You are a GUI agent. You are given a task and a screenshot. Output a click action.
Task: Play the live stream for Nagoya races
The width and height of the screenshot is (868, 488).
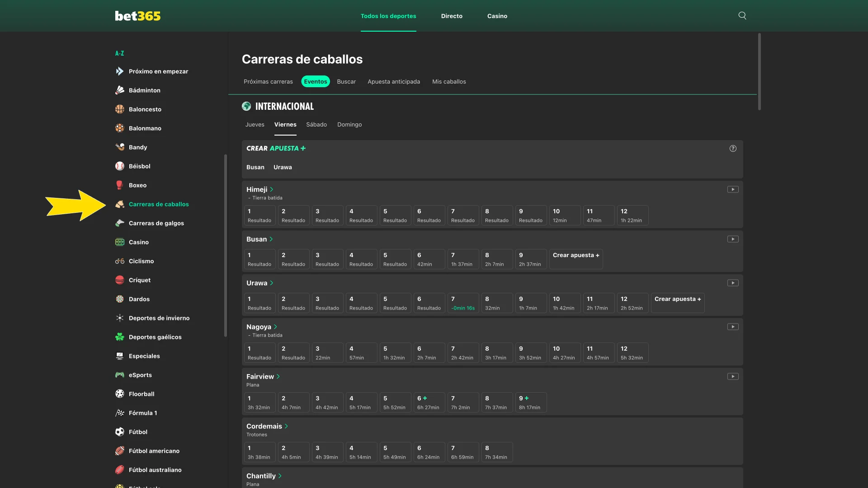coord(733,327)
